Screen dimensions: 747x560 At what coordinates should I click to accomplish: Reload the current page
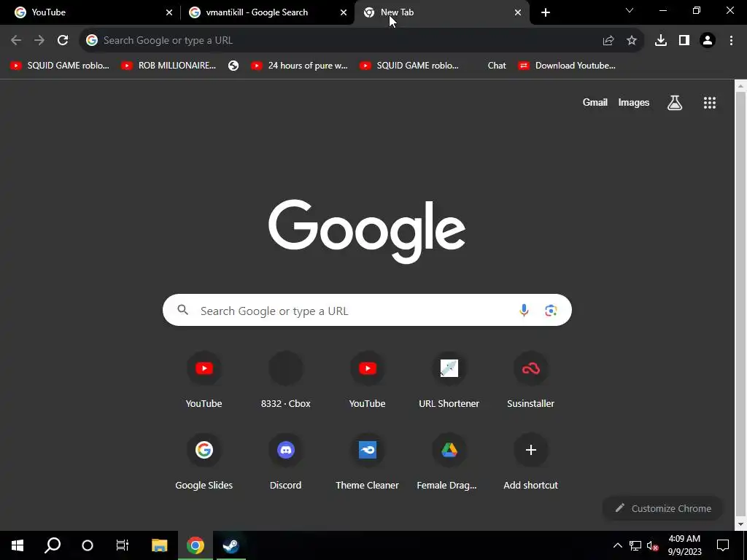(x=63, y=41)
